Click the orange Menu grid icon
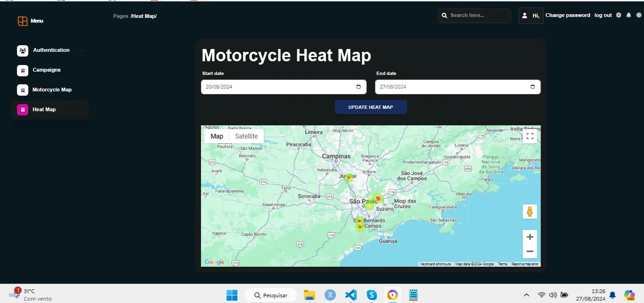 click(x=22, y=21)
